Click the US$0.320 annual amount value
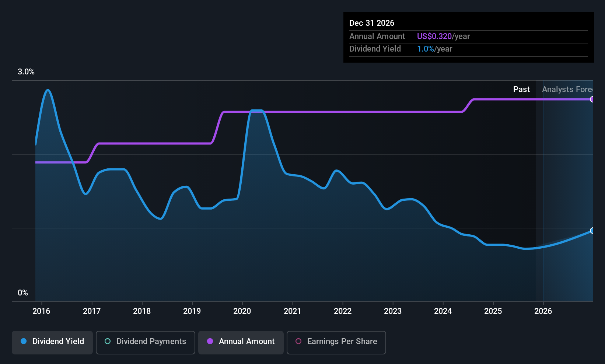The image size is (605, 364). tap(434, 36)
